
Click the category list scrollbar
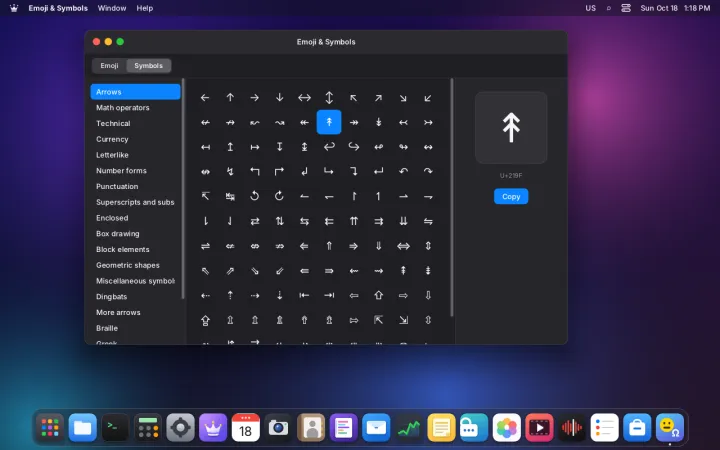(183, 189)
